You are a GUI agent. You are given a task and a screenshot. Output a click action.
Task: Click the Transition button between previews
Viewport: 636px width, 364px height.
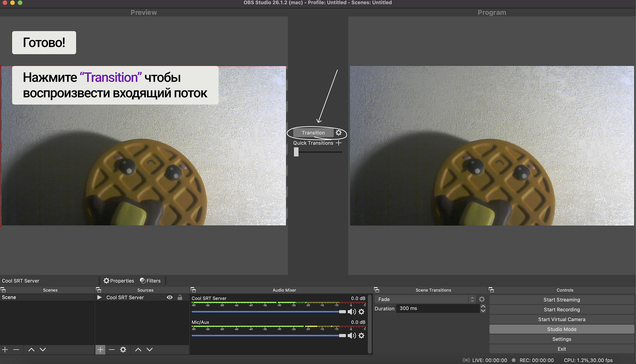pyautogui.click(x=313, y=133)
